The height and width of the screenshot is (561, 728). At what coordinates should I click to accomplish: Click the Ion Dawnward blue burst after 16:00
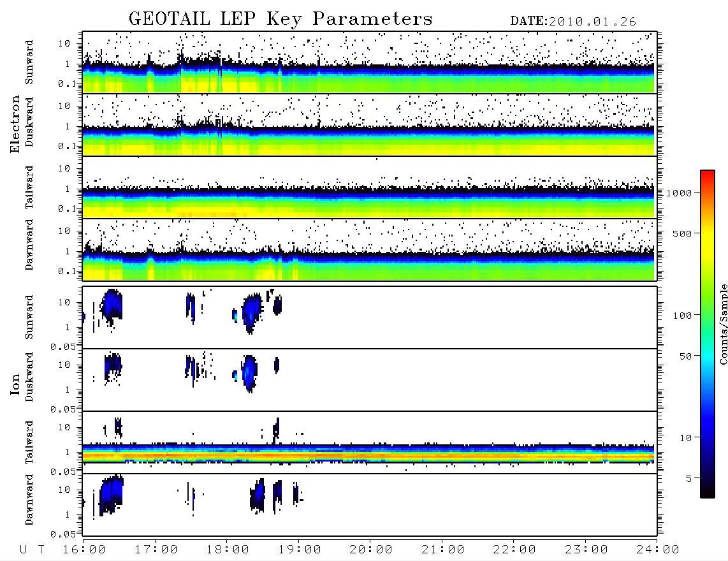coord(112,495)
